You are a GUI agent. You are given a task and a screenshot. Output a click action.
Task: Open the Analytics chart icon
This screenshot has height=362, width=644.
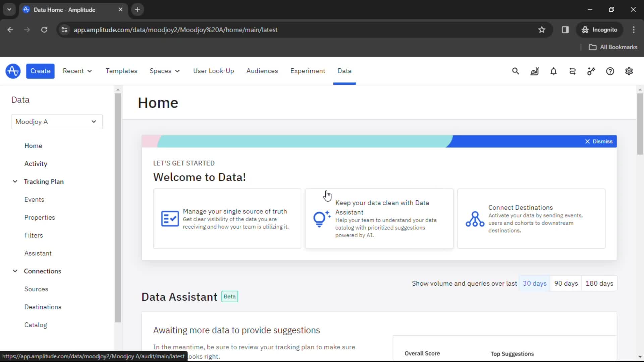click(x=534, y=71)
